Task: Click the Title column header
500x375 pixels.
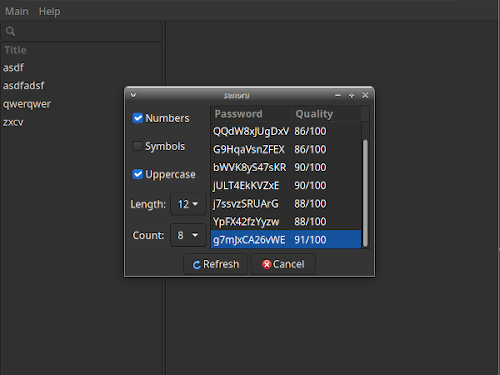Action: [x=82, y=50]
